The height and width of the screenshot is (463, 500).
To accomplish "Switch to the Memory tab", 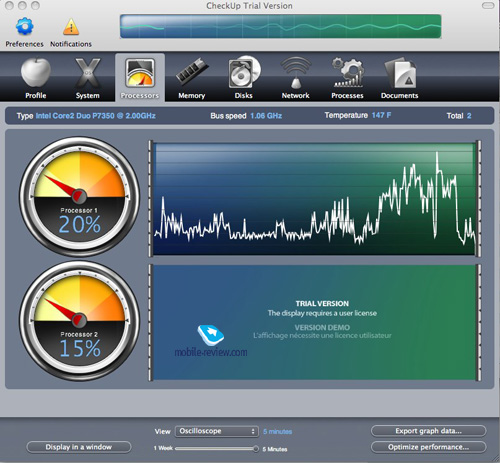I will coord(192,78).
